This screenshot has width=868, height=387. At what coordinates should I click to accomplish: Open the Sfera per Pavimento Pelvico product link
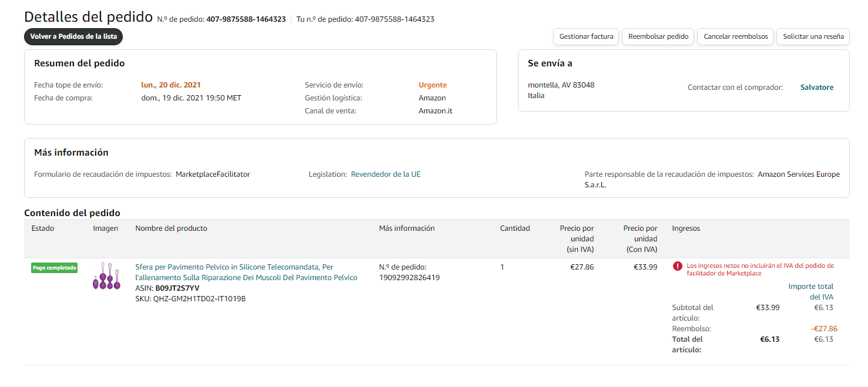pyautogui.click(x=246, y=272)
